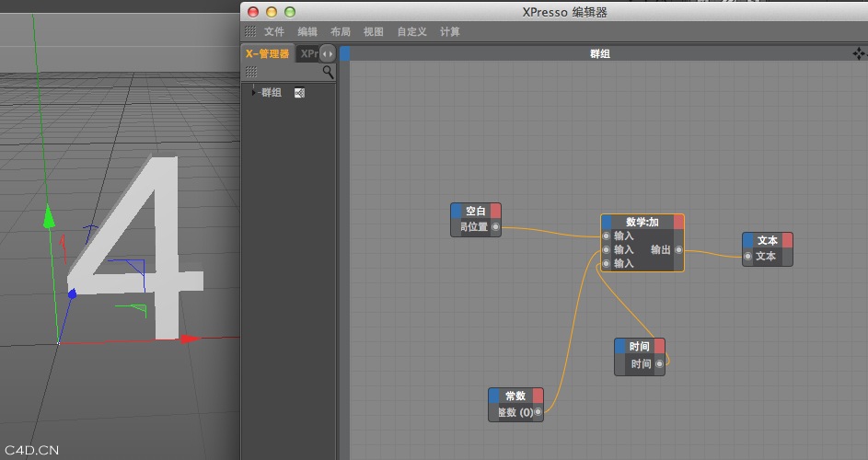Viewport: 868px width, 460px height.
Task: Click the search magnifier icon in X-管理器
Action: (x=329, y=72)
